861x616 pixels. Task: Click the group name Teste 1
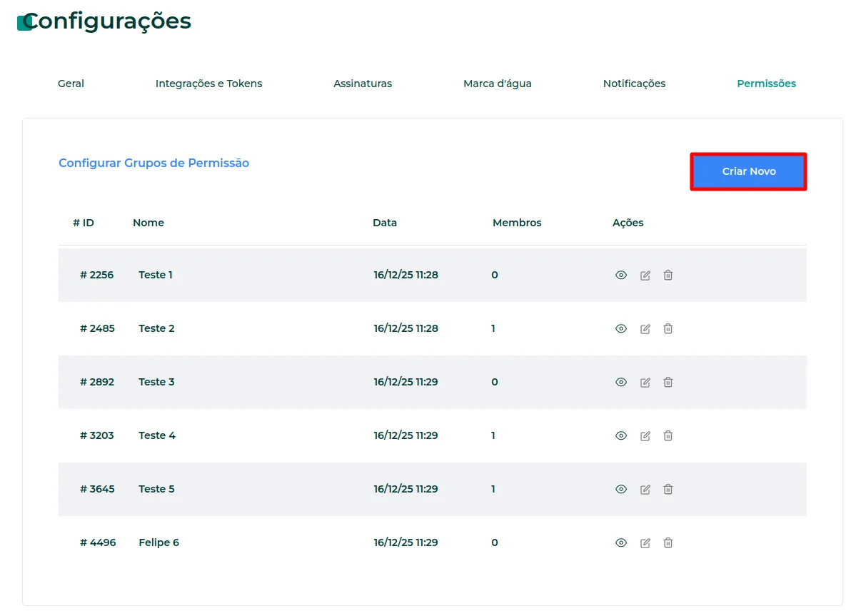(x=156, y=275)
